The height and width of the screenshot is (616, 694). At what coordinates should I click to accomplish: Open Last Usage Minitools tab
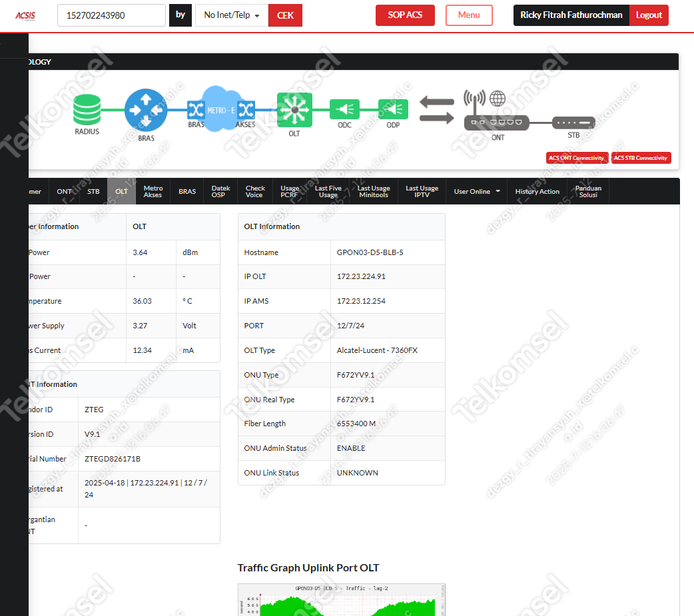[374, 191]
